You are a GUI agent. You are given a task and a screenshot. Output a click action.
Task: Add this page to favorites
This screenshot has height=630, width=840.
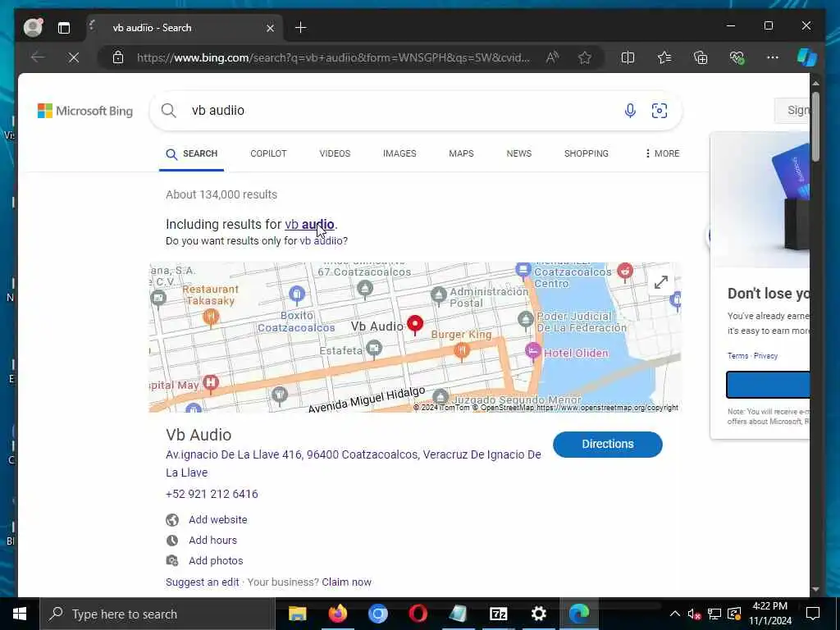click(x=584, y=57)
